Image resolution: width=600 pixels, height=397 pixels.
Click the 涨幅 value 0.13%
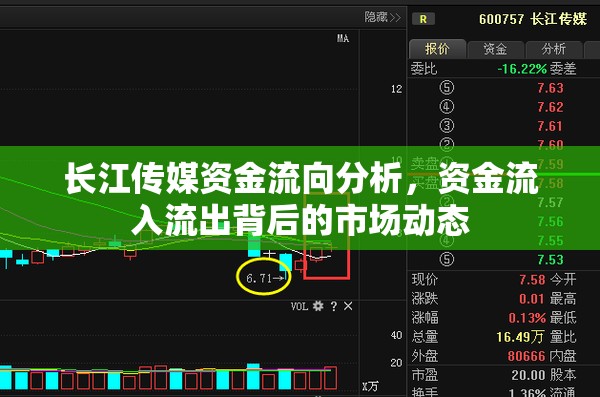[x=527, y=318]
